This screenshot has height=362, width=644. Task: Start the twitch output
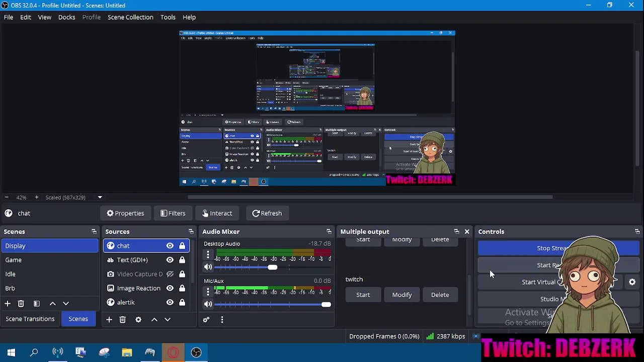pos(363,295)
